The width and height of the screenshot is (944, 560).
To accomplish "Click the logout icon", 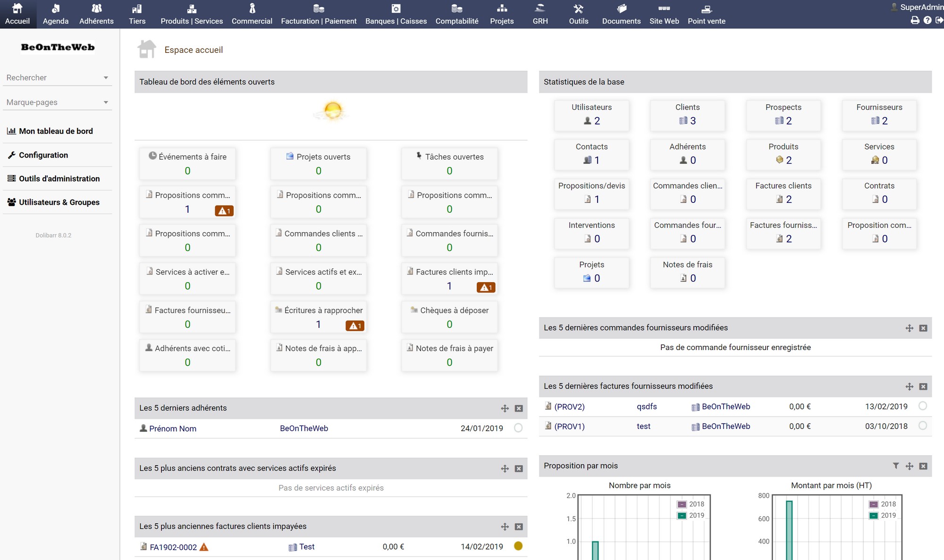I will click(x=939, y=20).
